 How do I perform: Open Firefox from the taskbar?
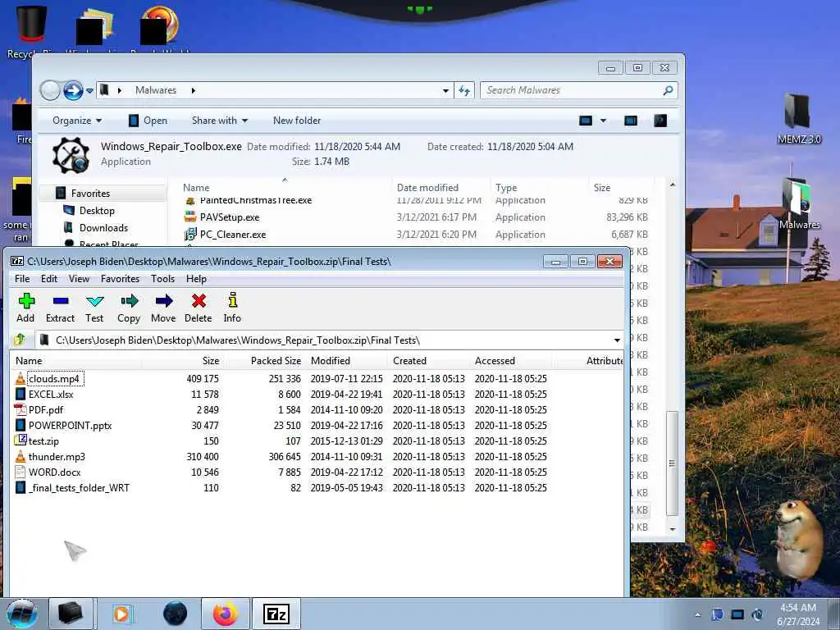pos(225,614)
